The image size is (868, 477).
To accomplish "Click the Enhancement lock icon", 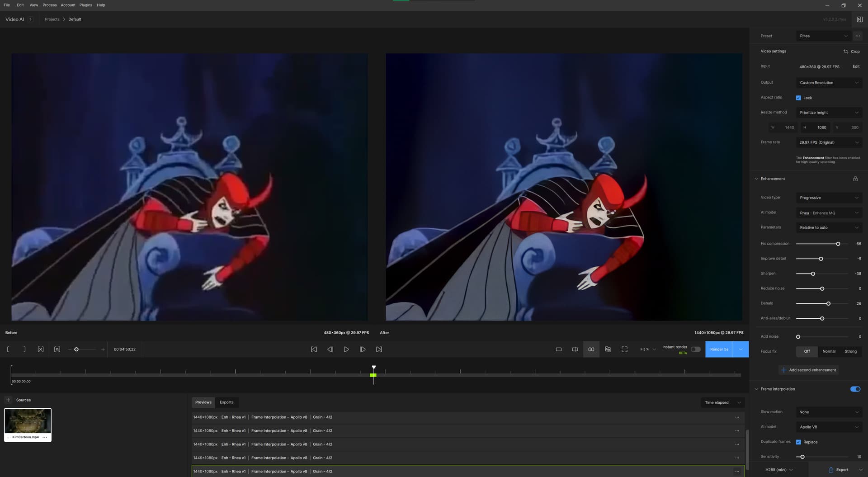I will point(855,179).
